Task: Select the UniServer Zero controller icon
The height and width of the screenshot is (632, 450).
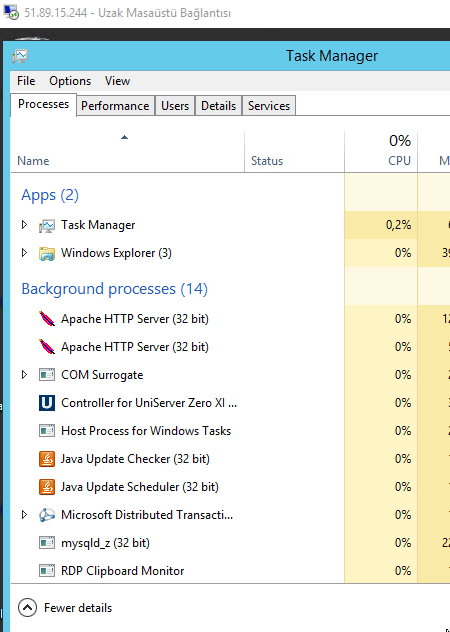Action: pos(47,403)
